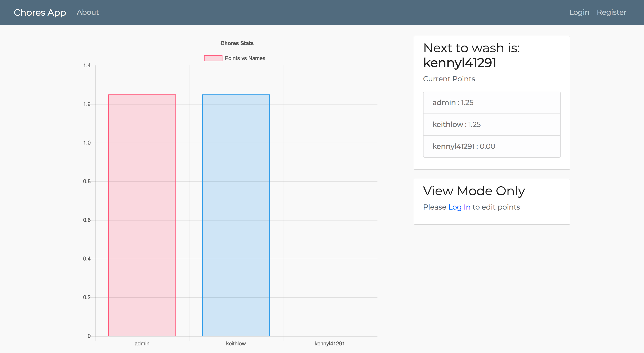644x353 pixels.
Task: Click the keithlow : 1.25 list item
Action: pyautogui.click(x=492, y=125)
